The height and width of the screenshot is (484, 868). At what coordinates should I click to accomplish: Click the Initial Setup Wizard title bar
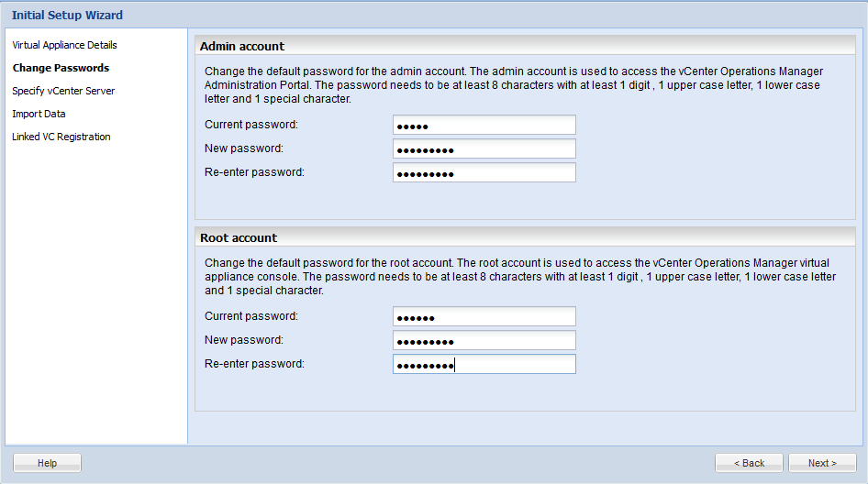tap(67, 15)
